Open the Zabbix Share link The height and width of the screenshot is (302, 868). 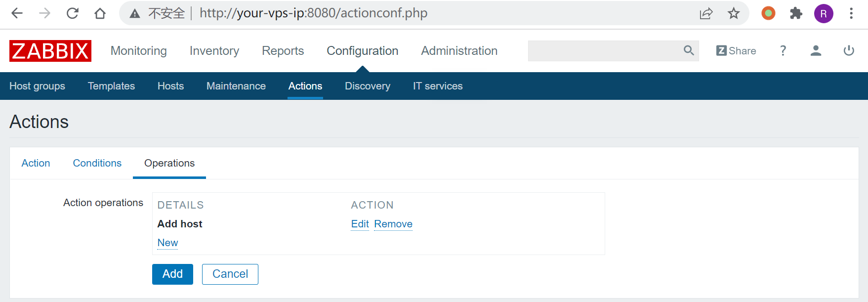736,51
